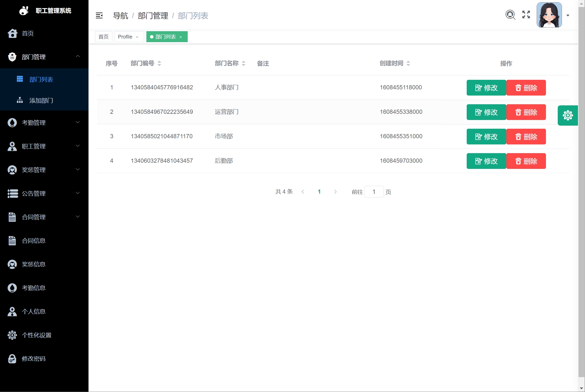
Task: Open the header search magnifier icon
Action: 510,15
